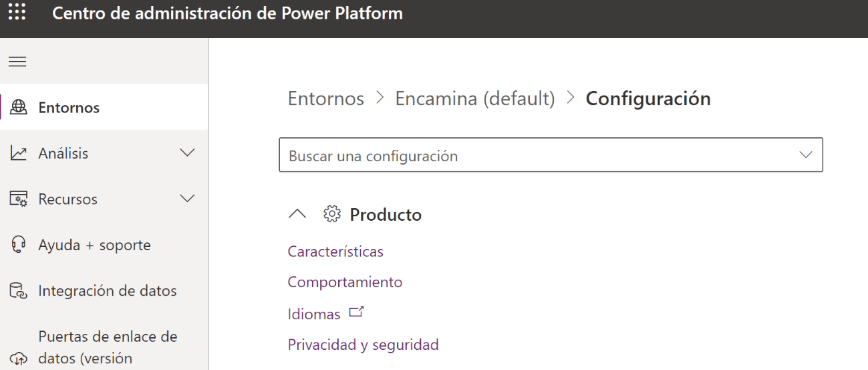Open the Características settings link
This screenshot has width=868, height=370.
[335, 252]
